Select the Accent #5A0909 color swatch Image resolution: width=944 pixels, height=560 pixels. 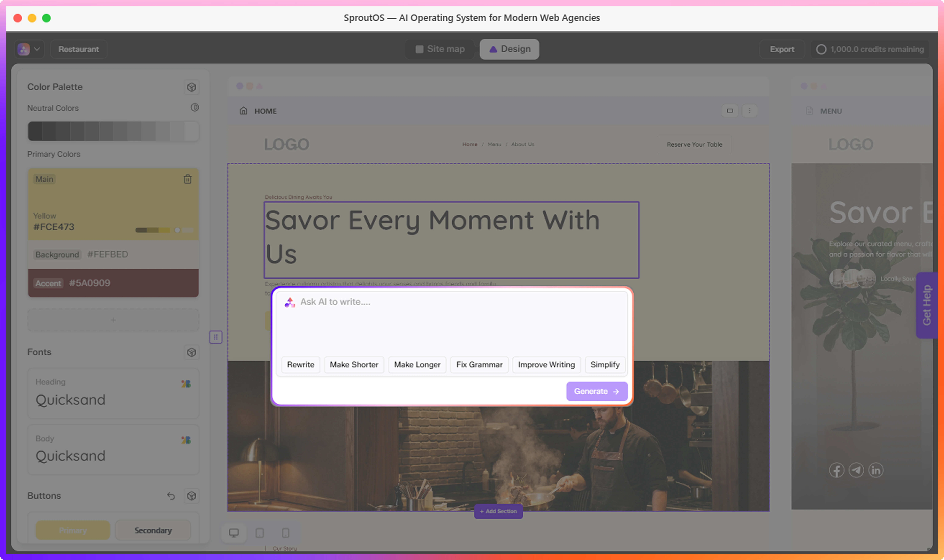[113, 283]
